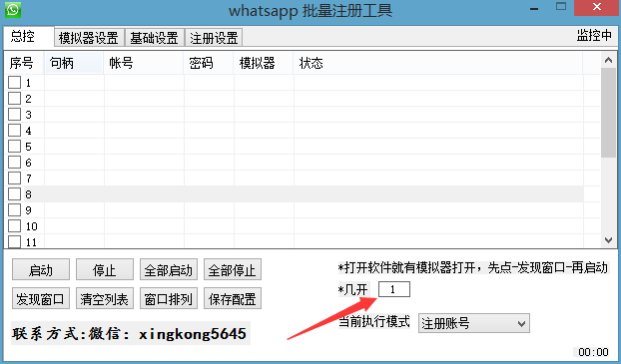This screenshot has height=364, width=621.
Task: Click the 帐号 column header
Action: (144, 63)
